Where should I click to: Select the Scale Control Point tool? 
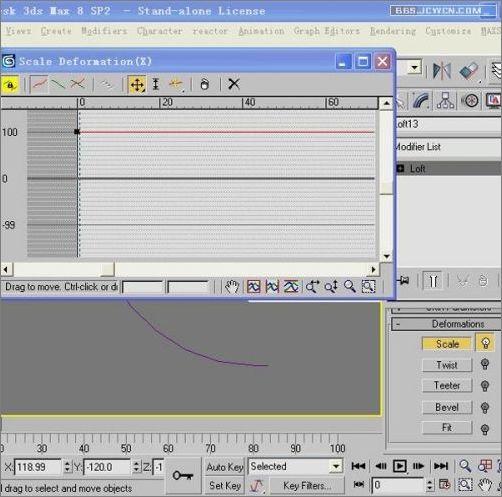(x=156, y=84)
